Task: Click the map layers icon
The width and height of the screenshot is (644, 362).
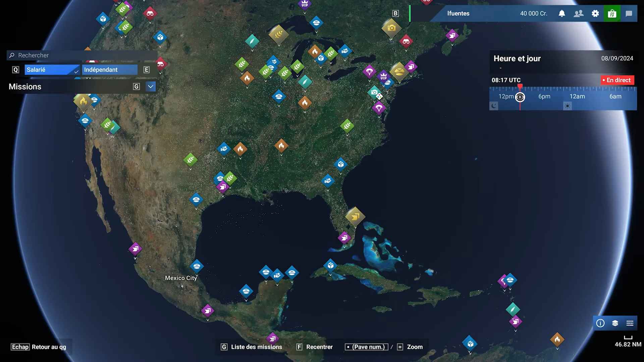Action: [615, 323]
